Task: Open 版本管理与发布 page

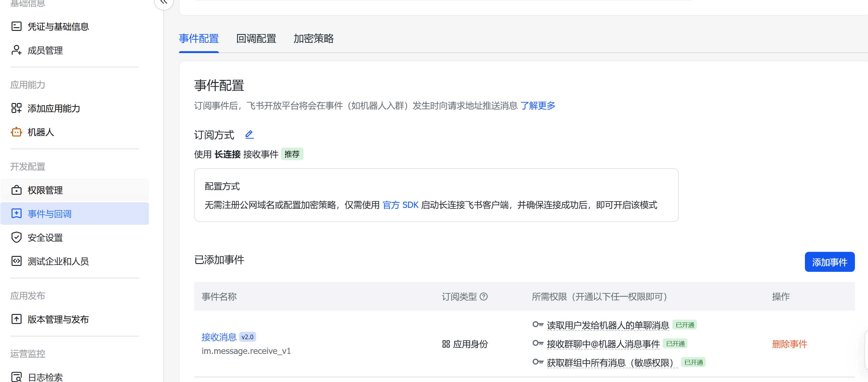Action: pyautogui.click(x=58, y=319)
